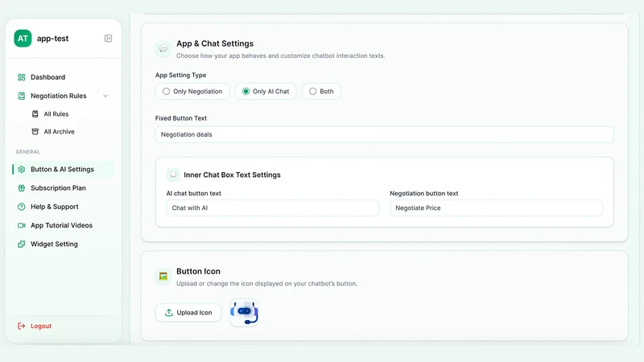Open the Dashboard menu item
Viewport: 644px width, 362px height.
(x=64, y=77)
